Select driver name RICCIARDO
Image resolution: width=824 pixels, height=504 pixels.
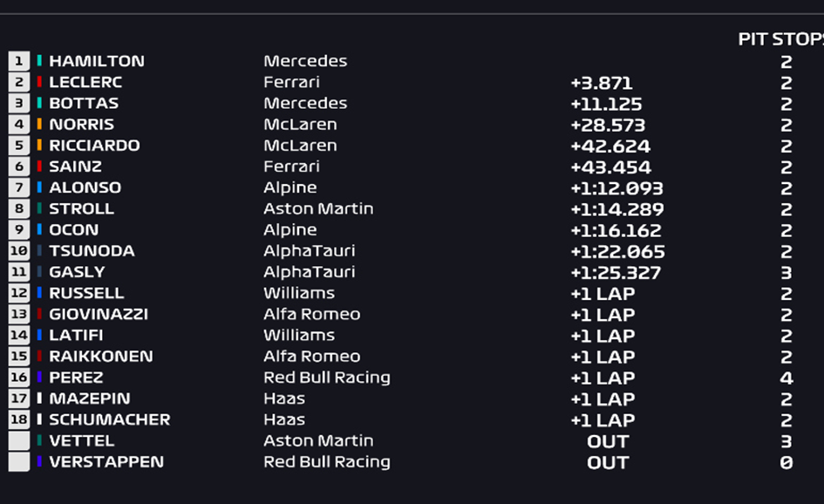[94, 146]
